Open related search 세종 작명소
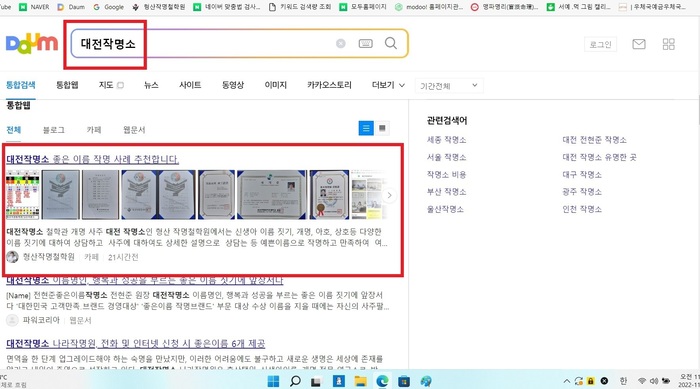 tap(446, 140)
